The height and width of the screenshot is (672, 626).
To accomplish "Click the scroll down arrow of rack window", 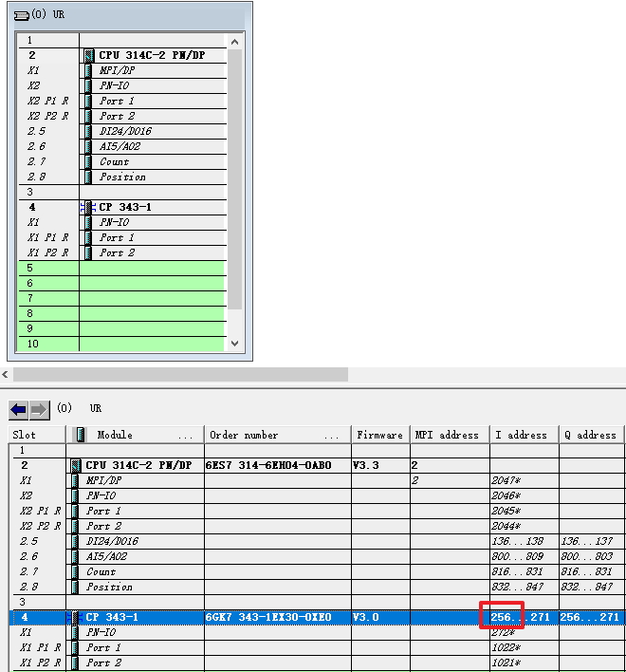I will pyautogui.click(x=234, y=344).
